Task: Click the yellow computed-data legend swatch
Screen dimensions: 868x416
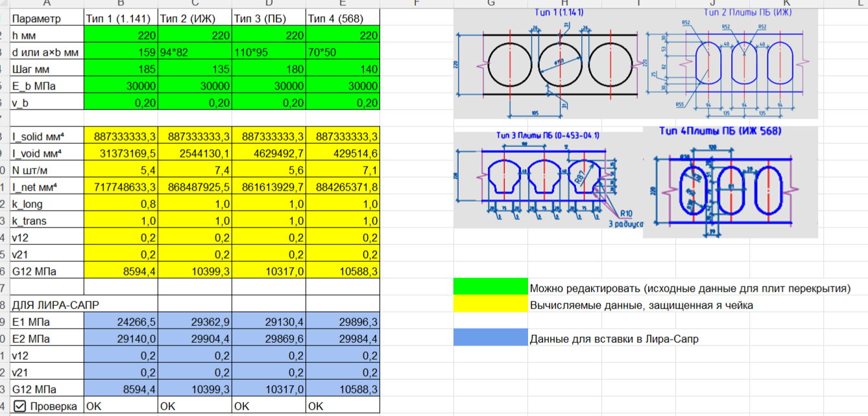Action: pos(490,305)
